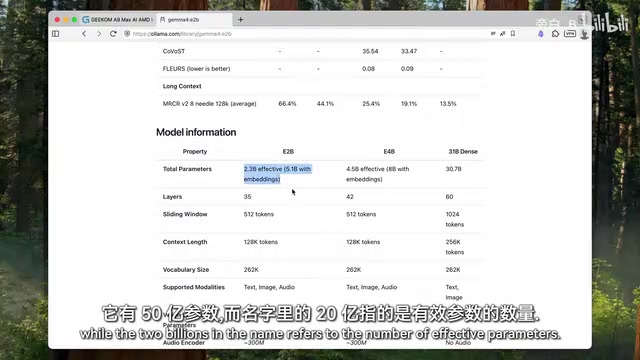Click the translate page icon
This screenshot has width=640, height=360.
tap(503, 34)
